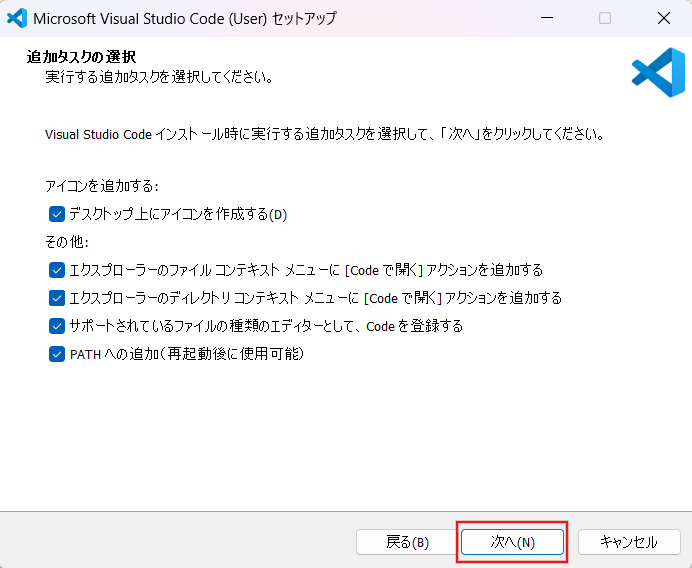Cancel setup with the キャンセル button

point(628,542)
